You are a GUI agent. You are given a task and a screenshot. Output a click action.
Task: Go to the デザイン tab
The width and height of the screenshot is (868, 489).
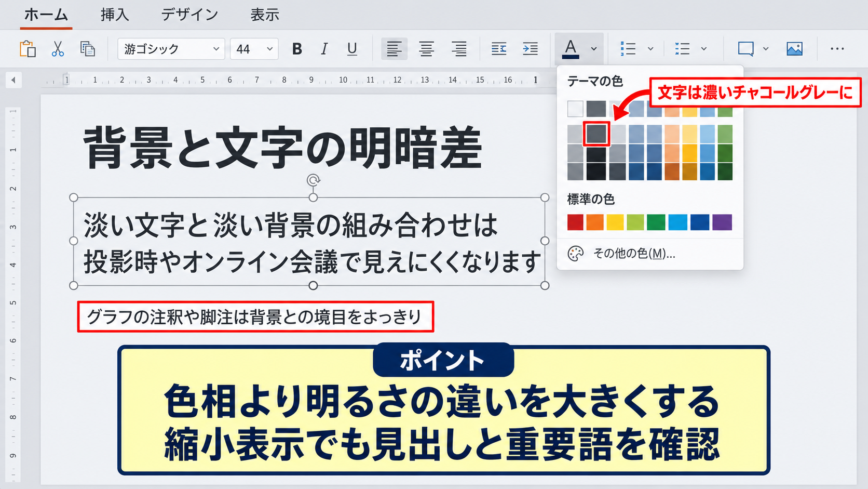(x=189, y=15)
